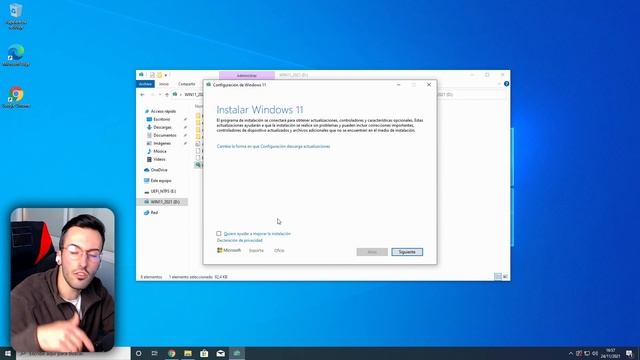Minimize the Windows 11 setup dialog
The width and height of the screenshot is (640, 360).
click(x=399, y=84)
